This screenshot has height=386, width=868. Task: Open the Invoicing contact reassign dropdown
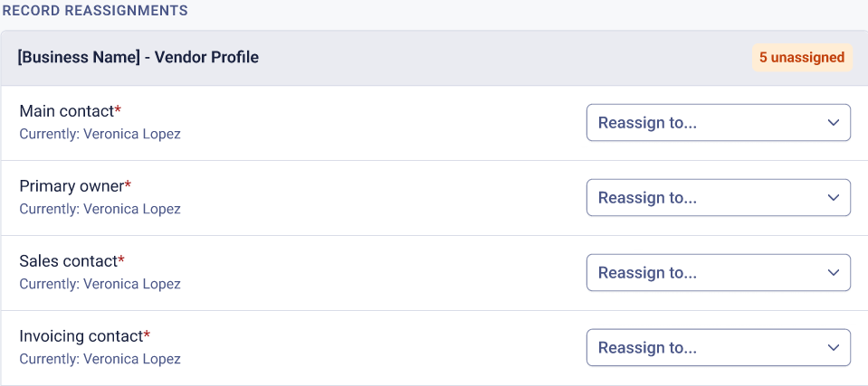(x=718, y=347)
